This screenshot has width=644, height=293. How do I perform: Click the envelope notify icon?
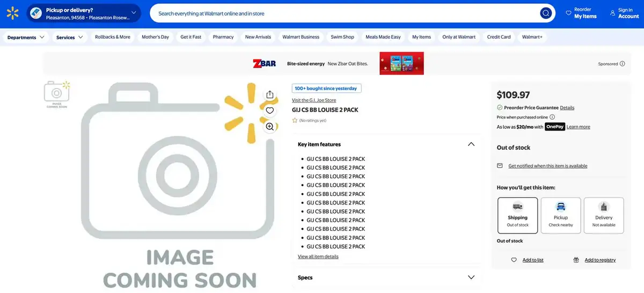500,166
